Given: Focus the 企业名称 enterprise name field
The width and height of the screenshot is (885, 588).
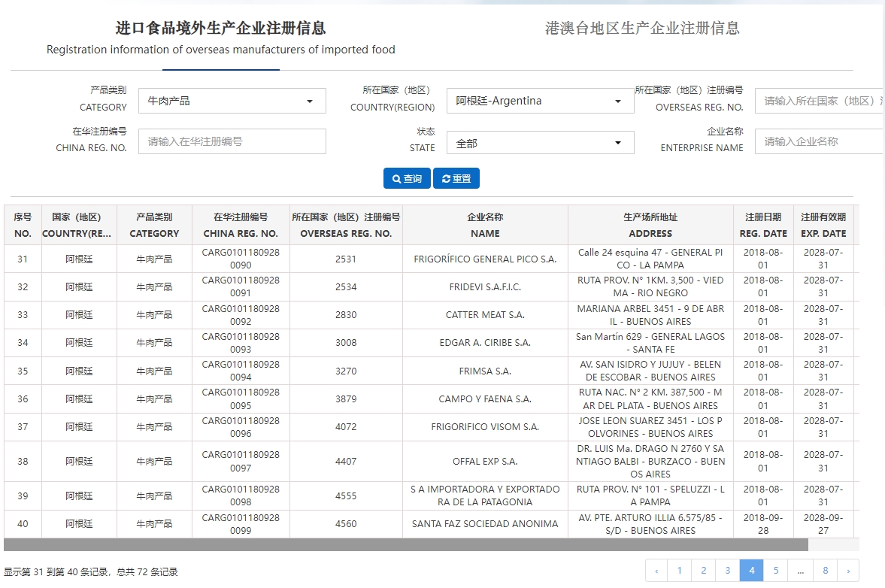Looking at the screenshot, I should [821, 141].
